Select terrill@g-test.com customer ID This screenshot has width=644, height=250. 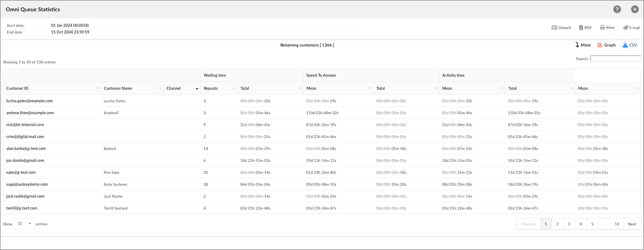pos(22,208)
